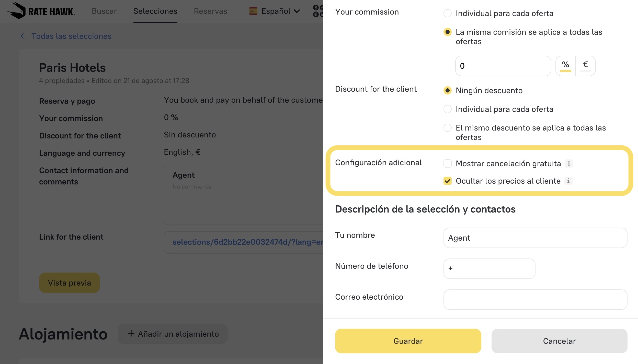Click the Spanish flag icon
638x364 pixels.
pos(253,11)
